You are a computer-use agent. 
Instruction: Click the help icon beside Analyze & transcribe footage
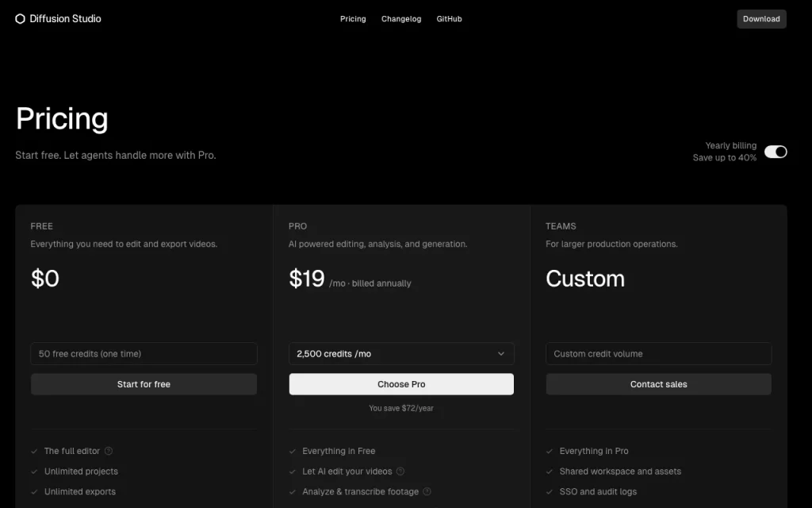(427, 491)
